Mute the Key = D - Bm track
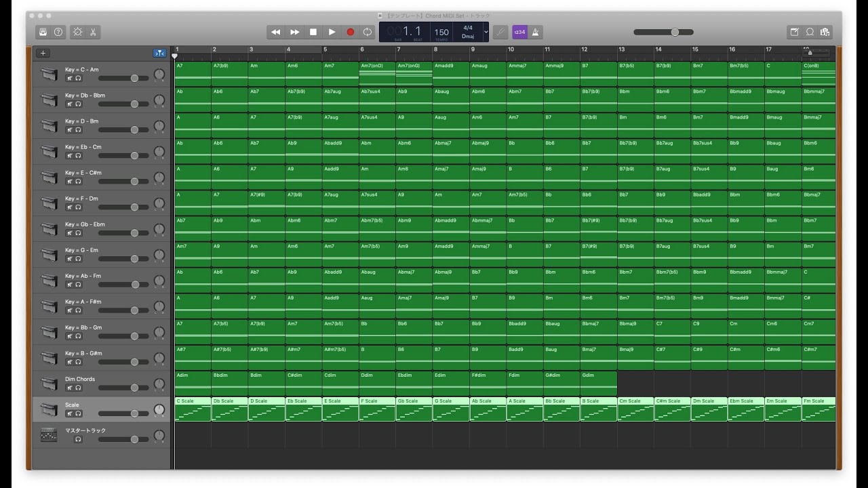This screenshot has height=488, width=868. click(x=69, y=129)
